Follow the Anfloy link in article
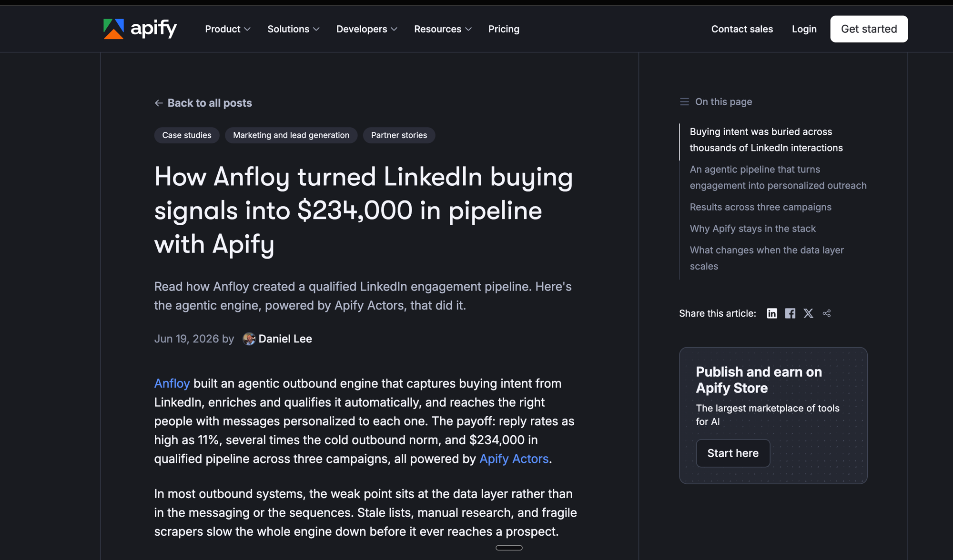Viewport: 953px width, 560px height. [x=172, y=383]
